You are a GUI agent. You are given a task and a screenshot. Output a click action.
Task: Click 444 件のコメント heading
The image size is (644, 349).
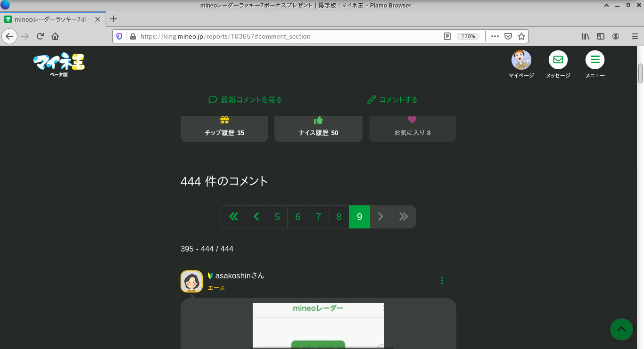coord(224,181)
